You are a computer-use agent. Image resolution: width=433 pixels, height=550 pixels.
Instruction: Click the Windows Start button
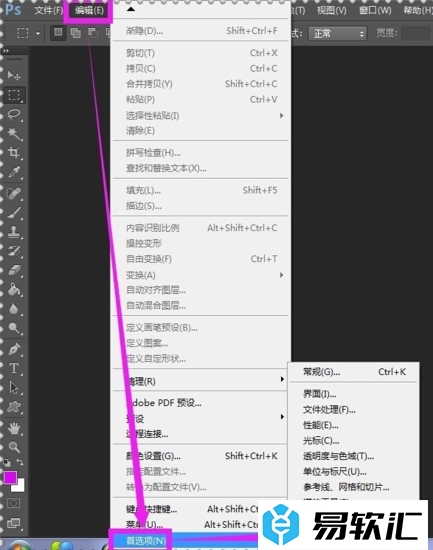[19, 545]
